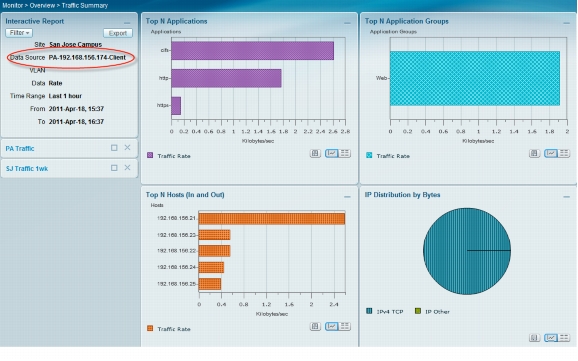Screen dimensions: 578x361
Task: Go to Overview in the breadcrumb
Action: click(42, 6)
